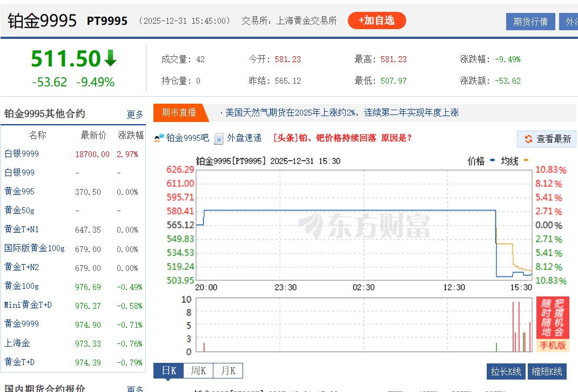
Task: Open the 美国天然气期货 live news item
Action: pyautogui.click(x=341, y=112)
